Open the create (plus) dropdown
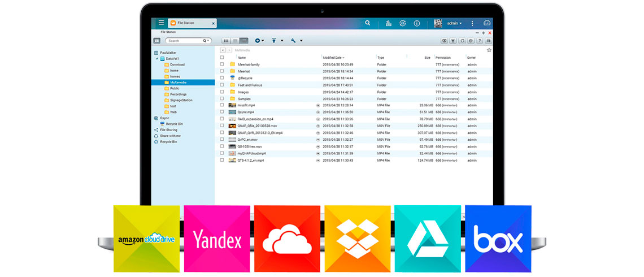The image size is (644, 277). [x=259, y=41]
